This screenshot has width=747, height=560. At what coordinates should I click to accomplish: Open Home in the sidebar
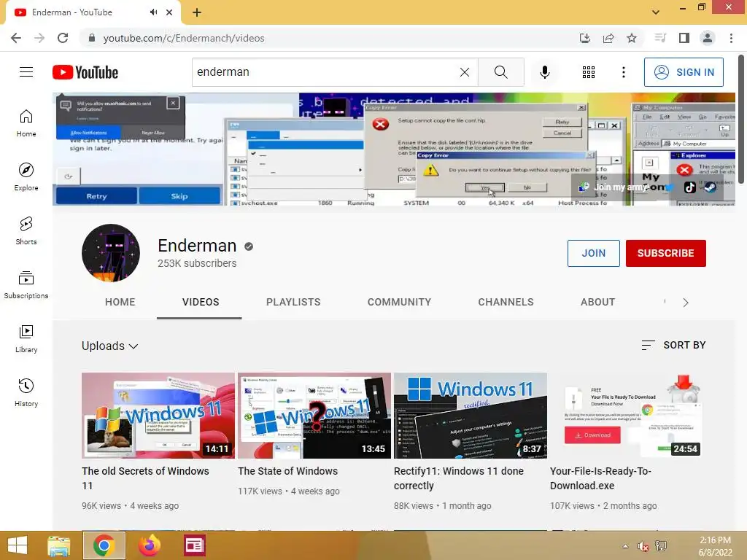pos(26,122)
